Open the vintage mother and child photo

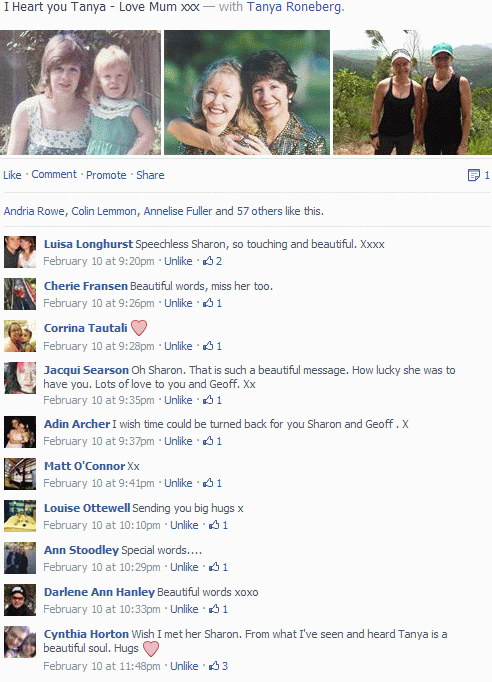point(80,92)
